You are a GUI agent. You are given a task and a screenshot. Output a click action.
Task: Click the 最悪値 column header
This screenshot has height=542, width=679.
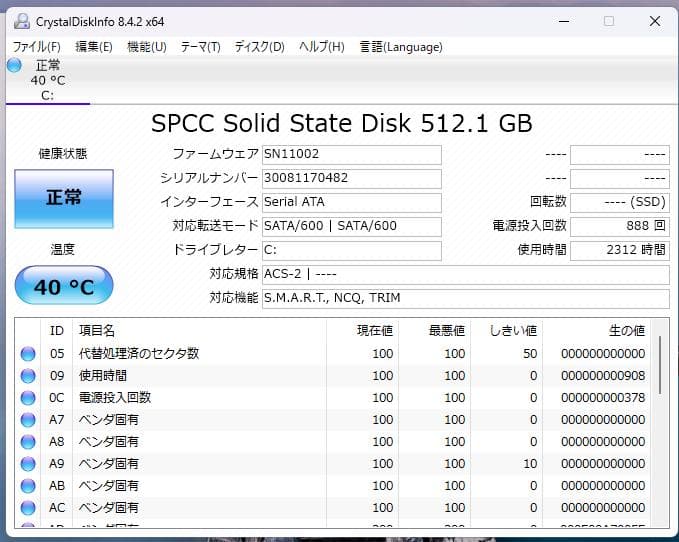[x=435, y=331]
